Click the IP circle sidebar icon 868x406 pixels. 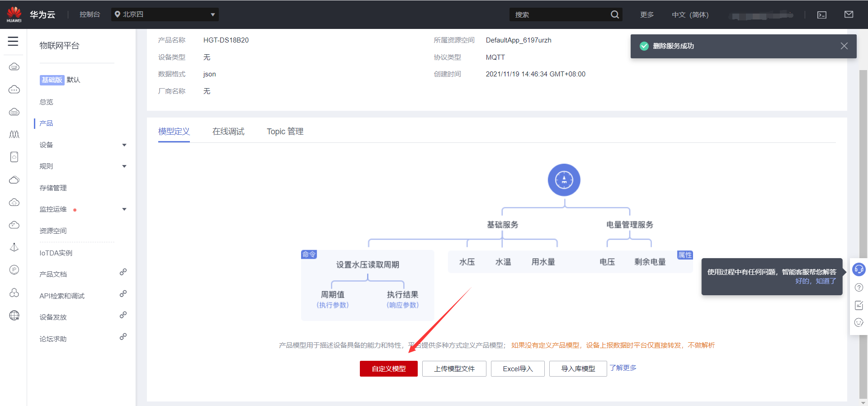click(x=14, y=270)
